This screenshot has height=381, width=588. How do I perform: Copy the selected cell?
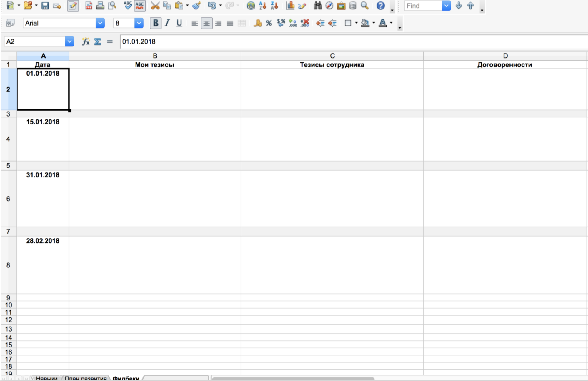[167, 6]
